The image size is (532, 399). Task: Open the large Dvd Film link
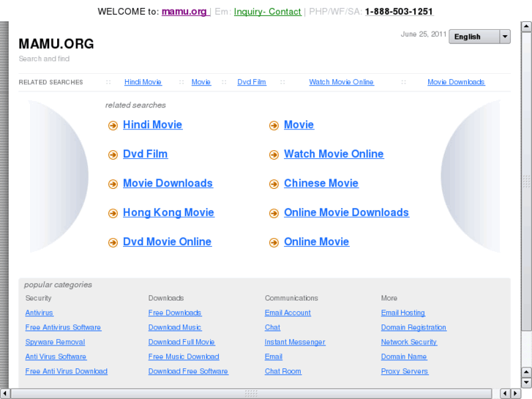[145, 154]
